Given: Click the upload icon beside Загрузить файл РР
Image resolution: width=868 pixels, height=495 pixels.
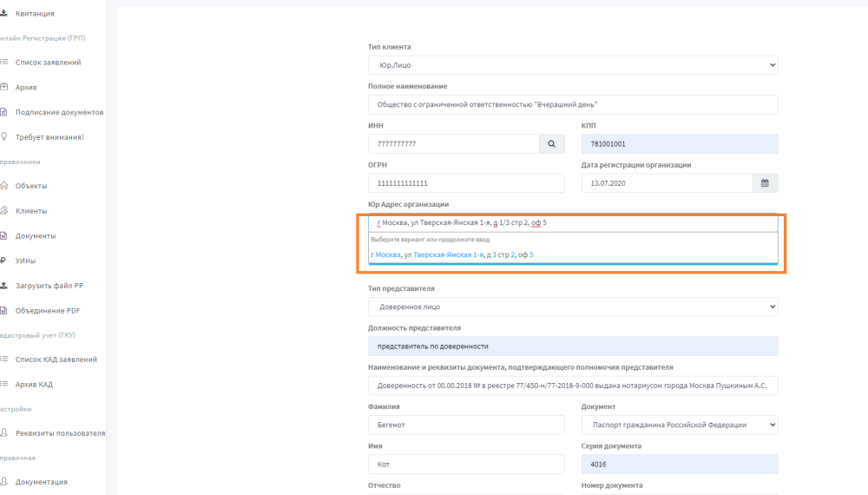Looking at the screenshot, I should pos(3,285).
